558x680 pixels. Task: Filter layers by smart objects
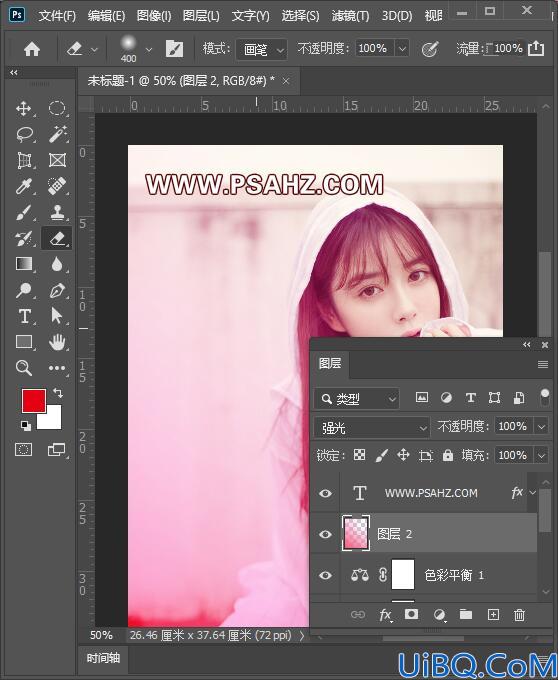519,398
